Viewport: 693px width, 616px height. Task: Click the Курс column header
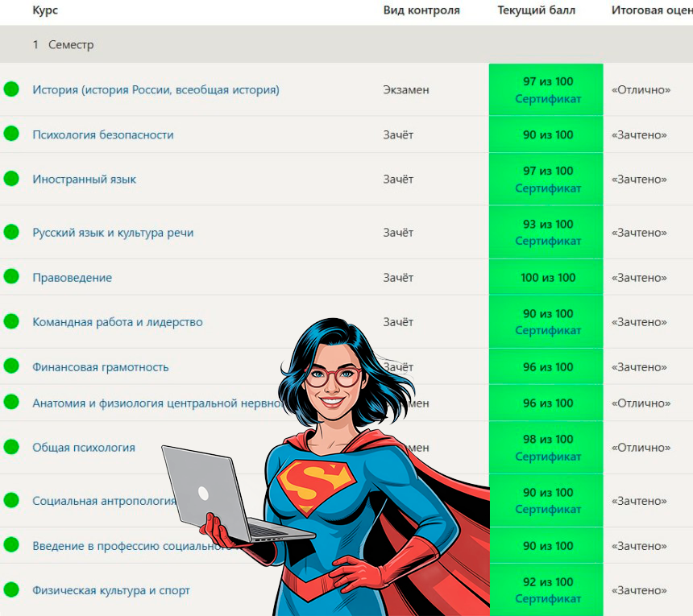click(45, 10)
